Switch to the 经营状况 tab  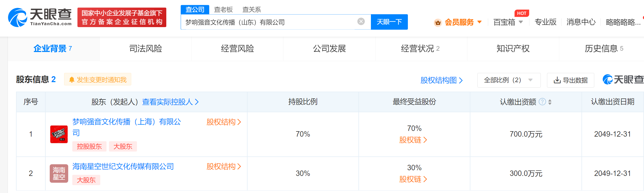point(421,49)
